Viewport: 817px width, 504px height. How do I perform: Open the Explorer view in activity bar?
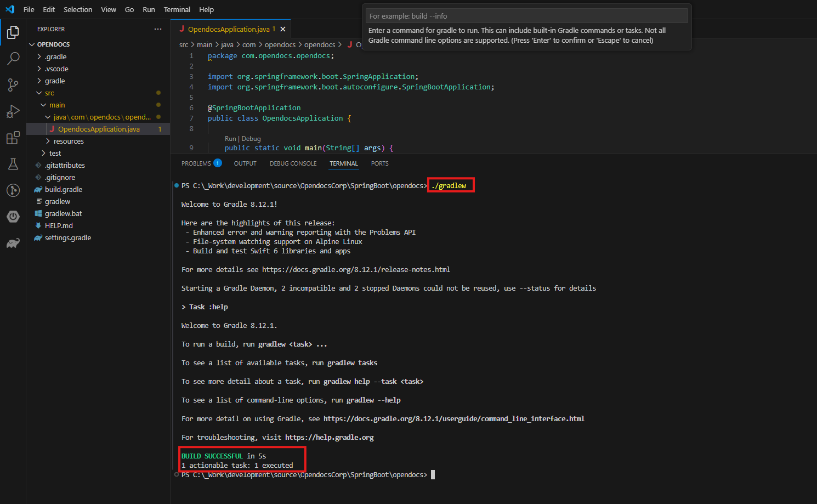click(x=13, y=32)
